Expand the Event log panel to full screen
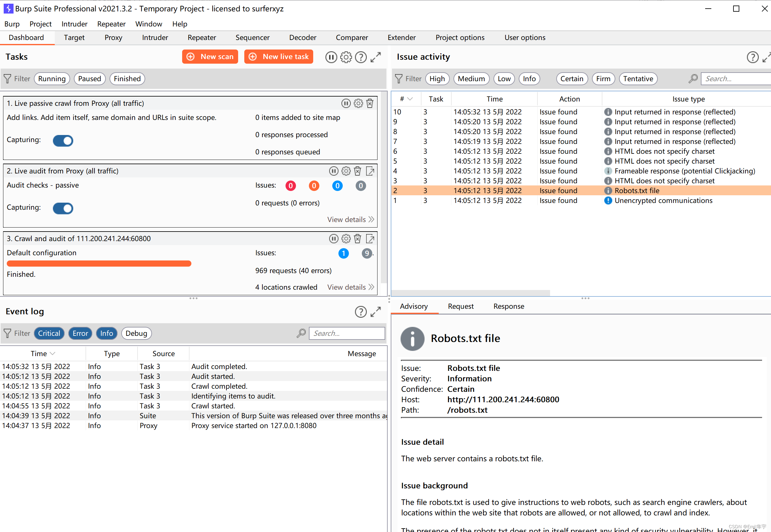Viewport: 771px width, 532px height. coord(376,312)
